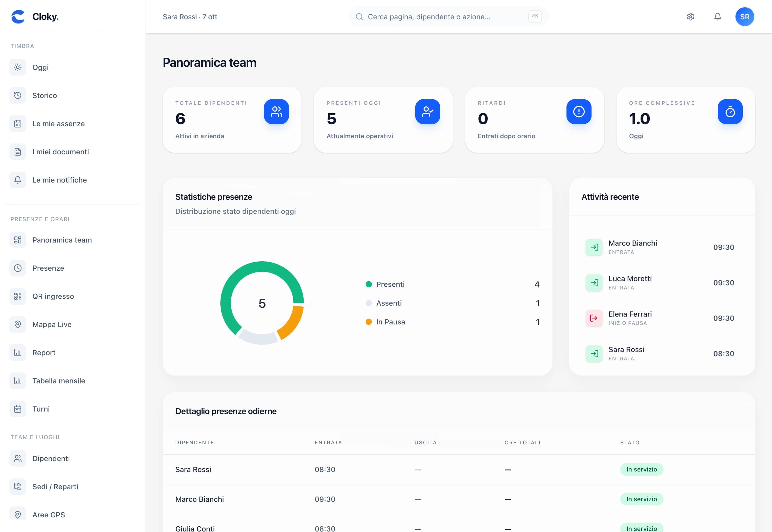Open I miei documenti
The width and height of the screenshot is (772, 532).
[x=73, y=152]
